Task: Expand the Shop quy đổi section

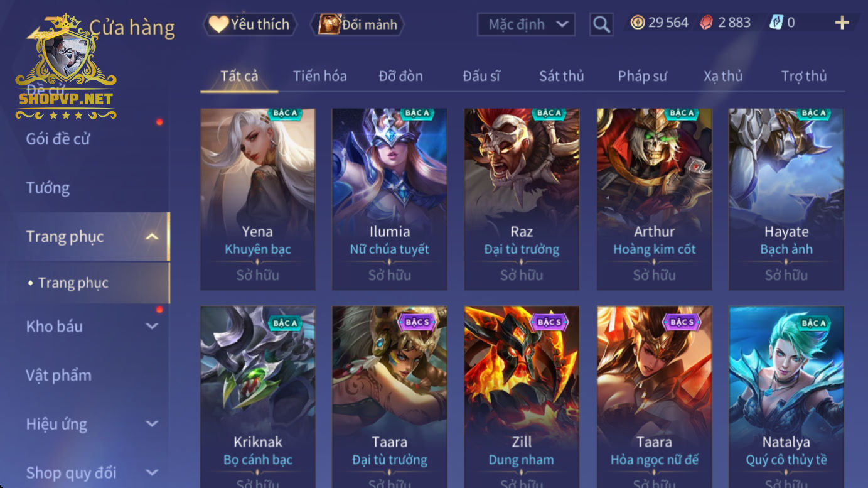Action: [152, 472]
